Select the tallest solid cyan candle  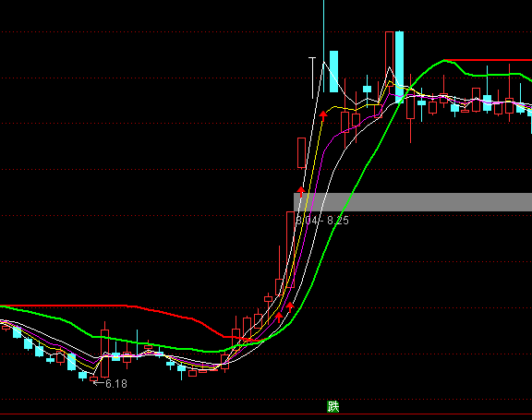[399, 66]
